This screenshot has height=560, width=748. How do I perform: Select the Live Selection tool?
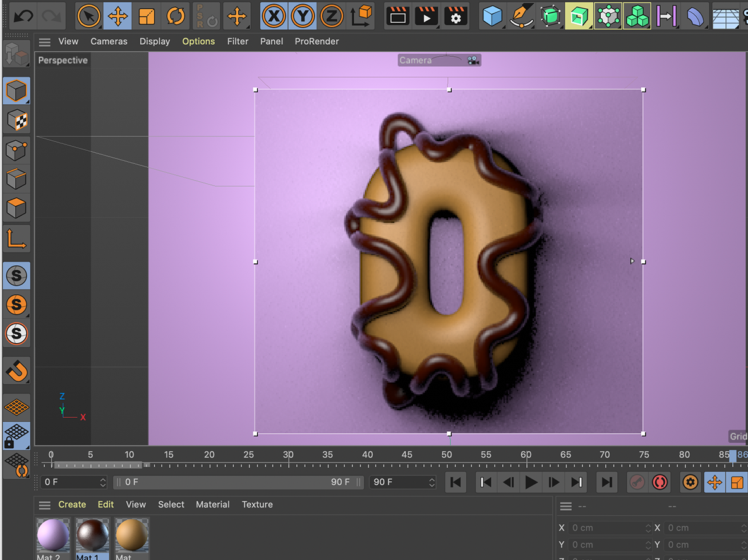88,16
